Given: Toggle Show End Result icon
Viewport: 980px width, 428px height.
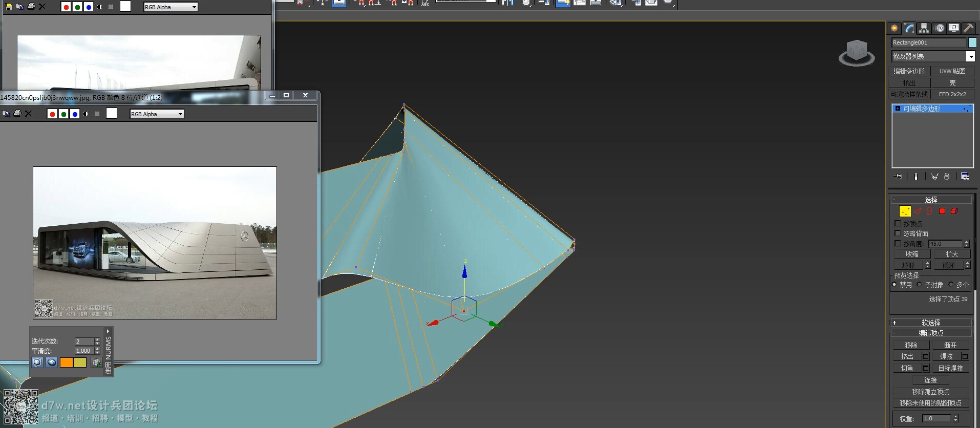Looking at the screenshot, I should (x=916, y=177).
